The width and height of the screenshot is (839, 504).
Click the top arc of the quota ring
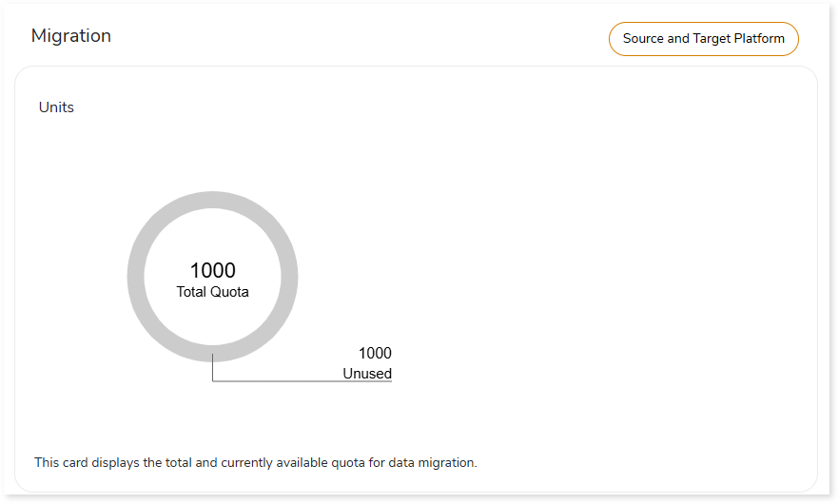[x=212, y=200]
